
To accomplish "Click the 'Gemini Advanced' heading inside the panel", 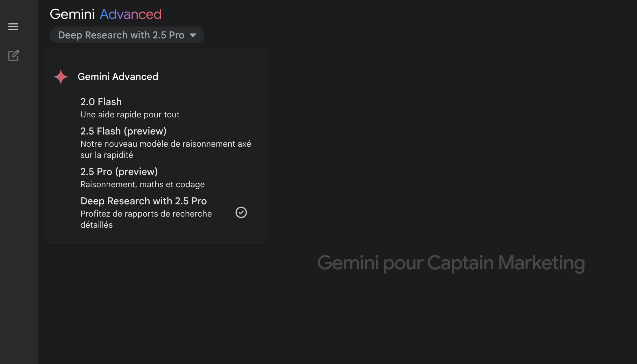I will pos(118,77).
